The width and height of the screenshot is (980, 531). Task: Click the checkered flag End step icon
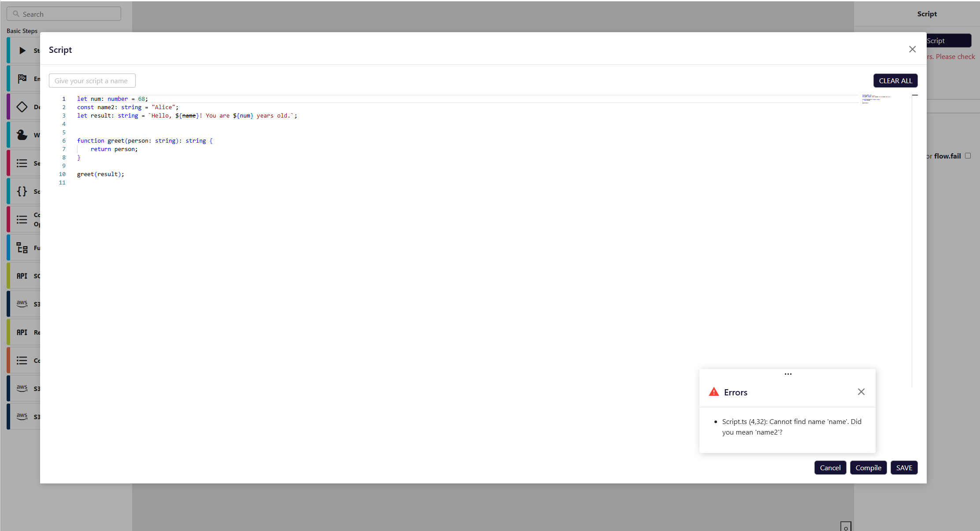[22, 79]
